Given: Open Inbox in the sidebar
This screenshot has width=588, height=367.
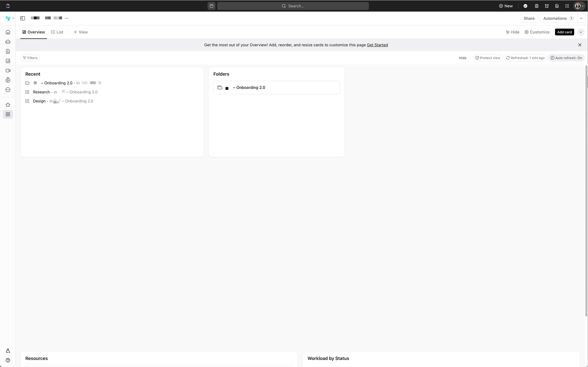Looking at the screenshot, I should pos(8,42).
